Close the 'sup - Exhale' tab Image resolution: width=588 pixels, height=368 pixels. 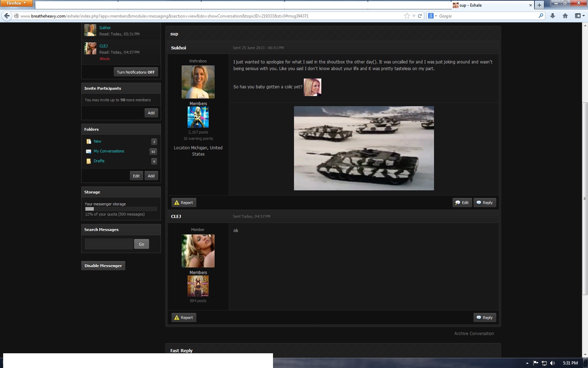531,5
